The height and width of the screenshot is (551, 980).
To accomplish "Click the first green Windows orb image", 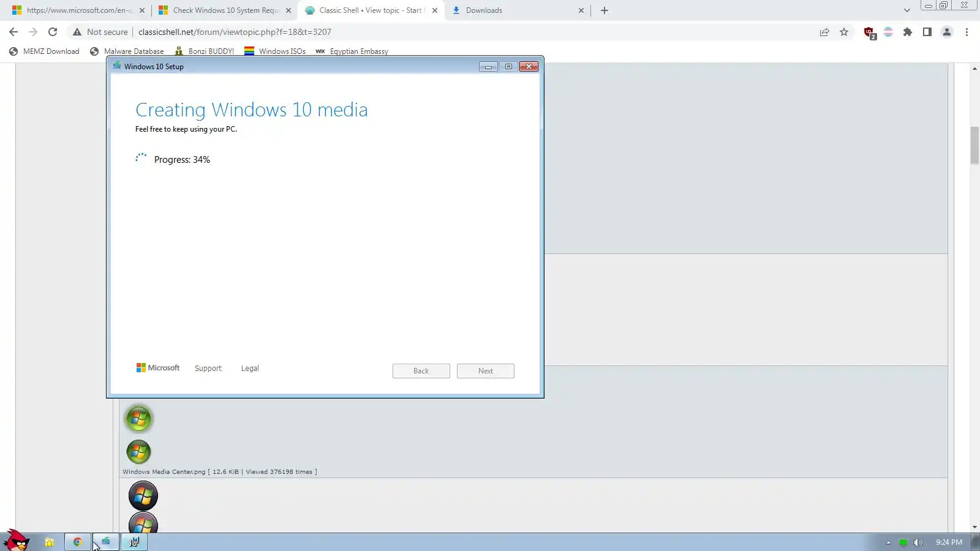I will (x=138, y=419).
